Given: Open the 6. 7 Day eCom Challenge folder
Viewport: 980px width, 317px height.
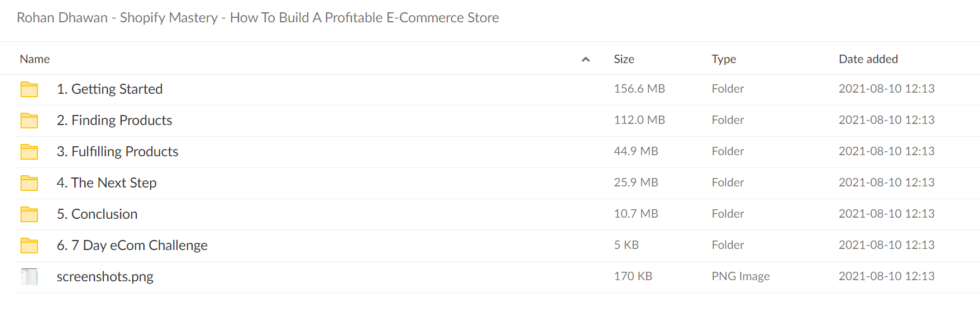Looking at the screenshot, I should click(132, 246).
